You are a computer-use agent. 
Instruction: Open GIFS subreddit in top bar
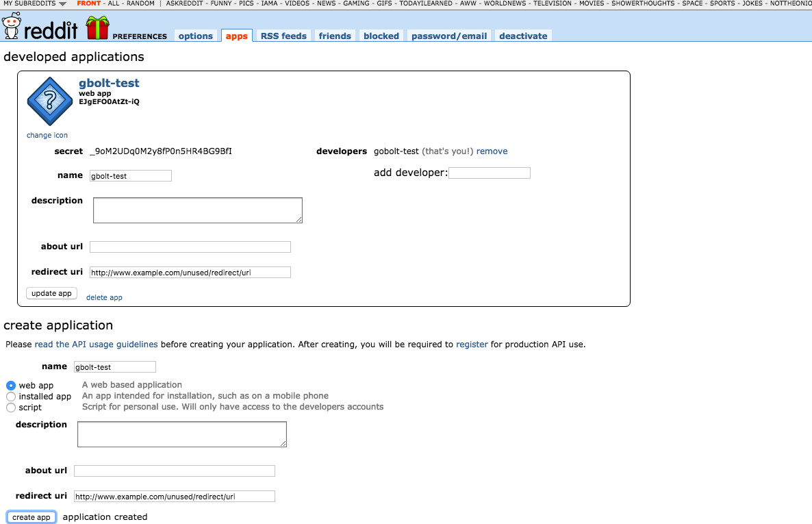[x=384, y=3]
